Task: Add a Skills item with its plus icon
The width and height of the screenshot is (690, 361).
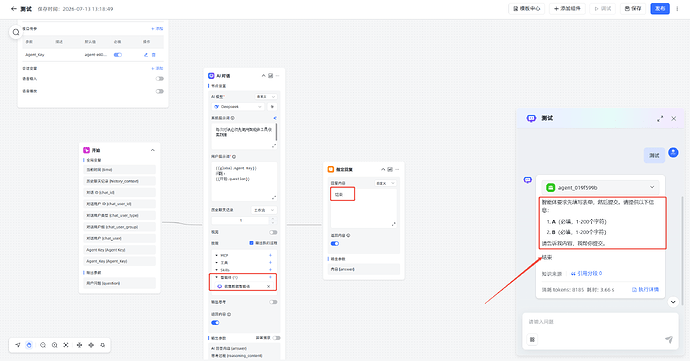Action: 270,269
